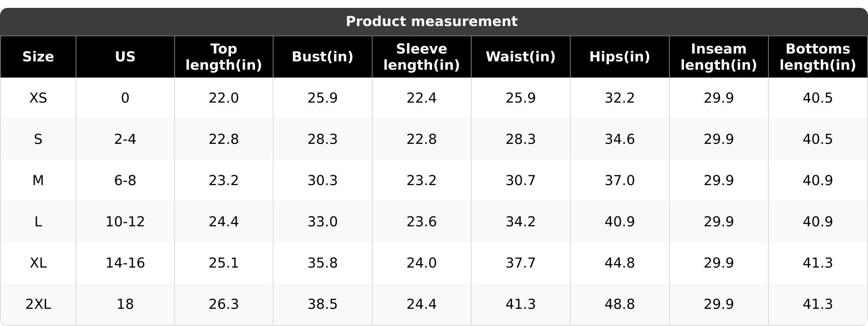This screenshot has width=868, height=326.
Task: Select the US column header
Action: pos(125,57)
